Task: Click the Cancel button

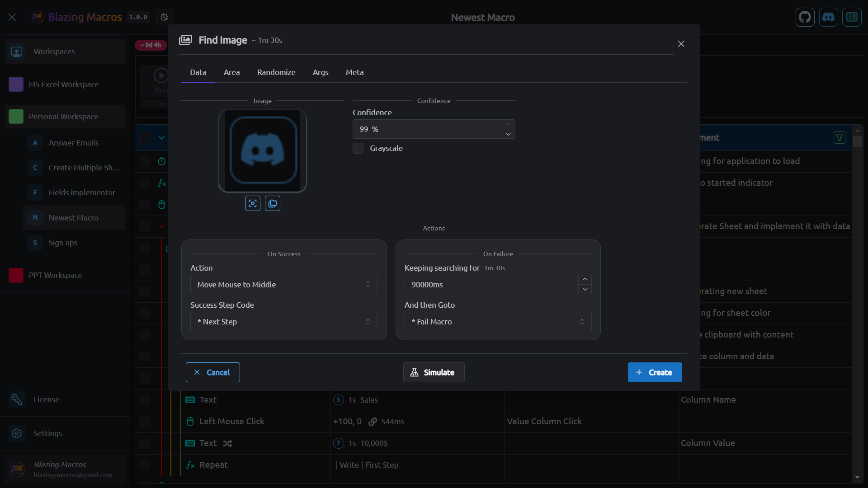Action: (x=212, y=372)
